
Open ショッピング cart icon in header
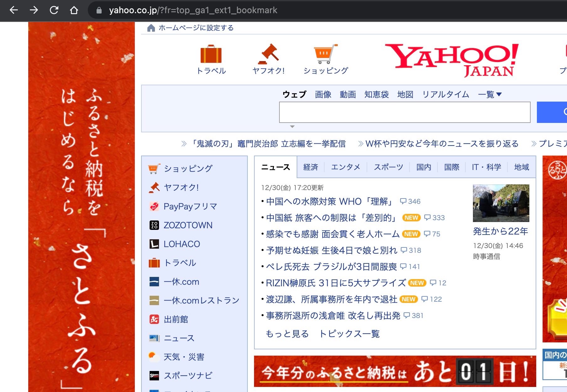[x=326, y=54]
